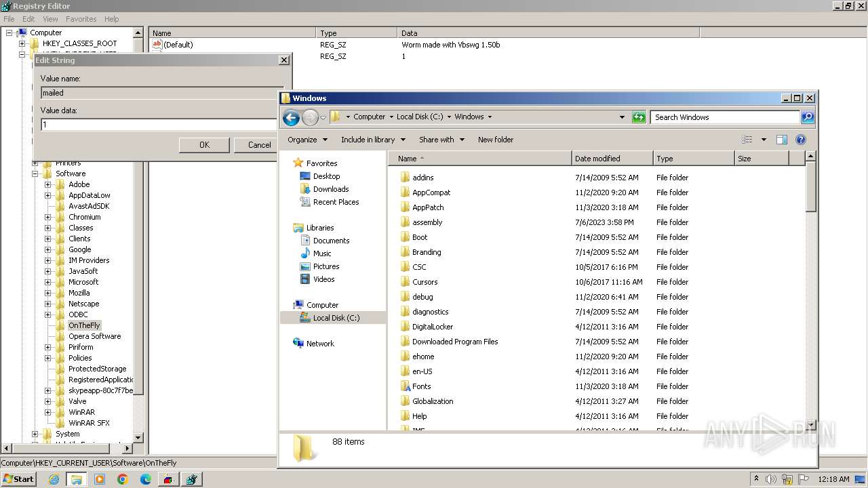Open Include in library dropdown
This screenshot has width=868, height=488.
(x=373, y=140)
